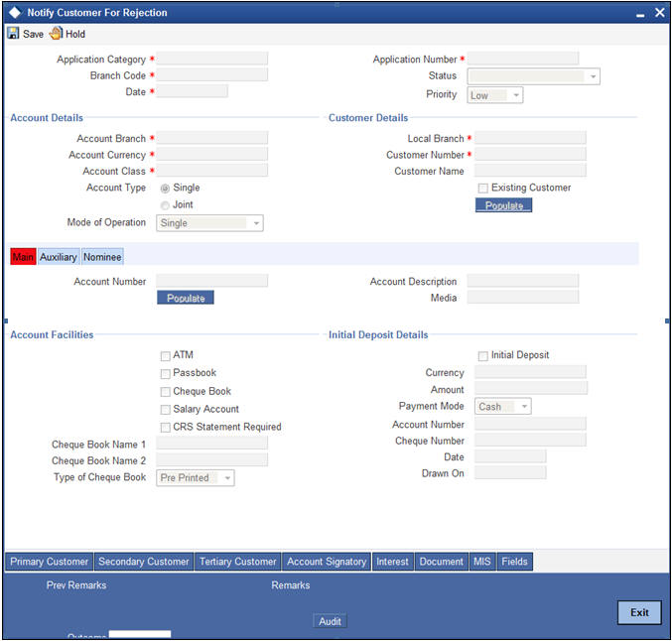The width and height of the screenshot is (672, 641).
Task: Enable CRS Statement Required checkbox
Action: click(x=166, y=428)
